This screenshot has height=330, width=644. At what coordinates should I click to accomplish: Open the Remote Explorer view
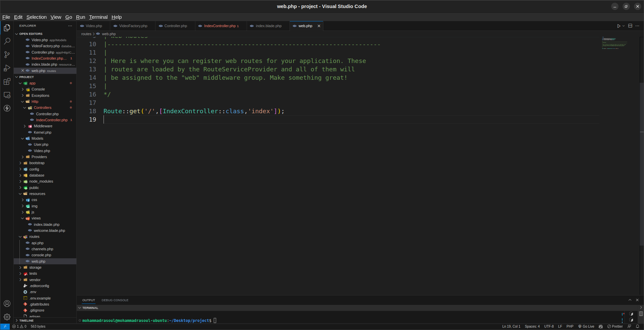tap(7, 95)
